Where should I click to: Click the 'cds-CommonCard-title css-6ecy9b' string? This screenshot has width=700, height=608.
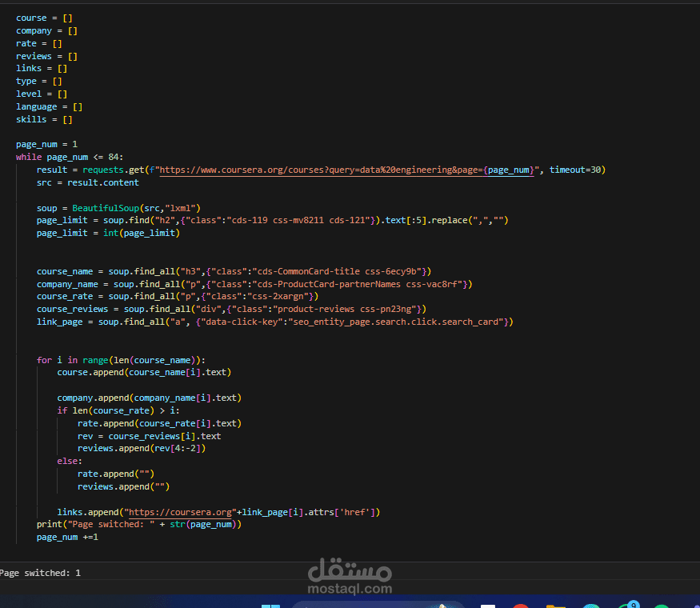tap(337, 271)
